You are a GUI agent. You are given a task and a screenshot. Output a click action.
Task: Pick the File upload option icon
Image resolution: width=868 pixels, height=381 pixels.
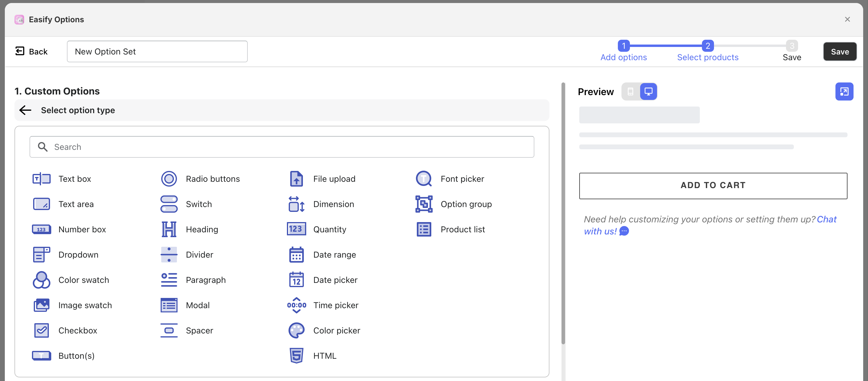(296, 179)
